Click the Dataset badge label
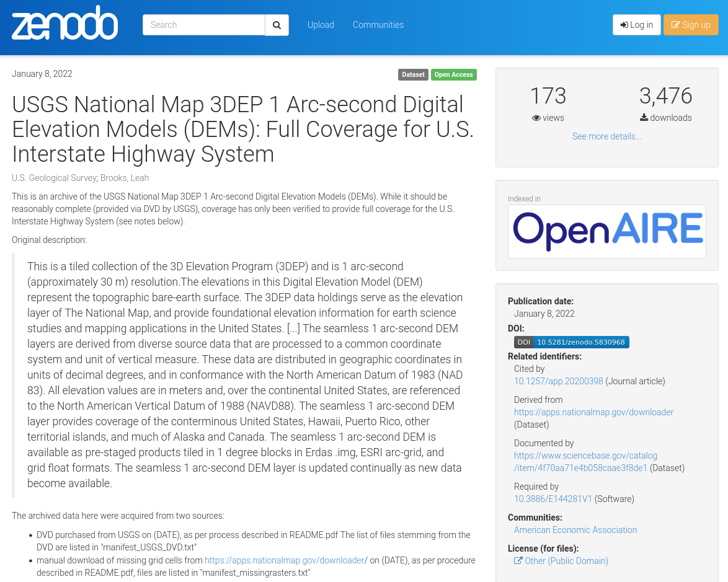 (413, 74)
